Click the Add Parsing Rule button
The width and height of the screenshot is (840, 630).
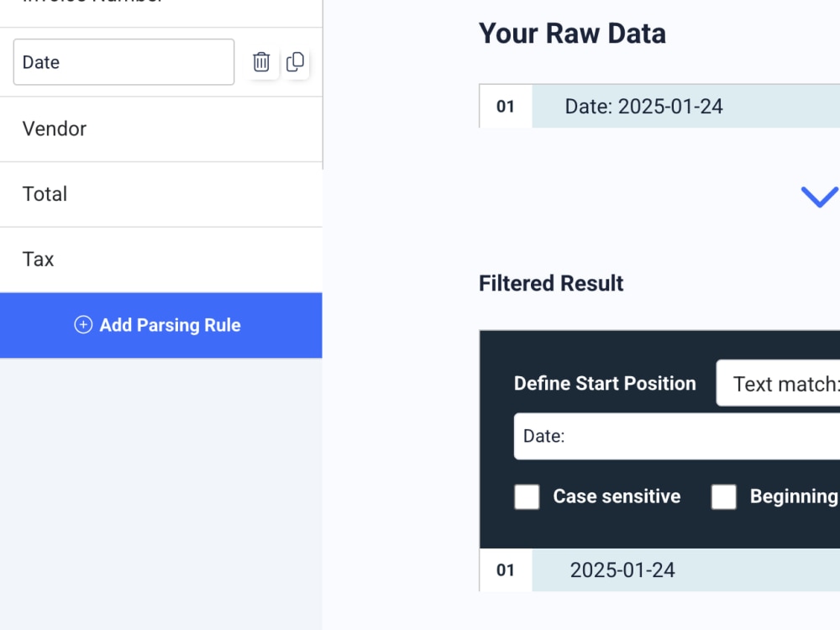[160, 325]
